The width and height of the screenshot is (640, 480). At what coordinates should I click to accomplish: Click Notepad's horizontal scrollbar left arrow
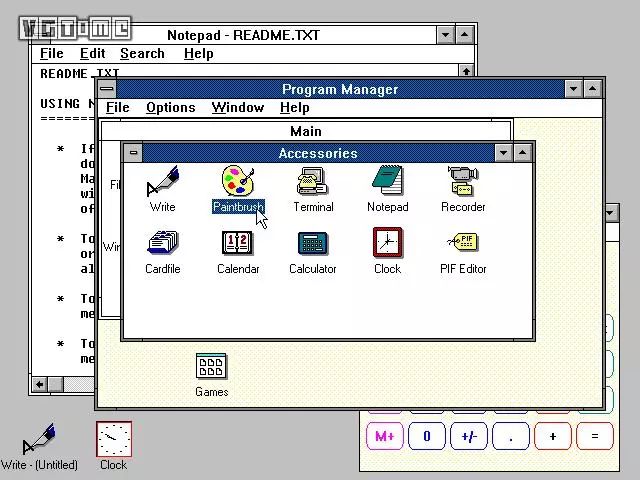(40, 384)
